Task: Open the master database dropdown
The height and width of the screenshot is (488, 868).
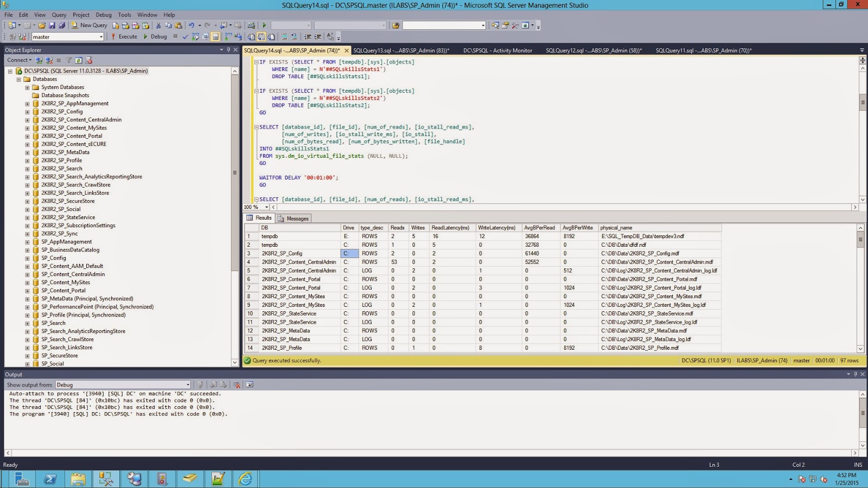Action: tap(101, 37)
